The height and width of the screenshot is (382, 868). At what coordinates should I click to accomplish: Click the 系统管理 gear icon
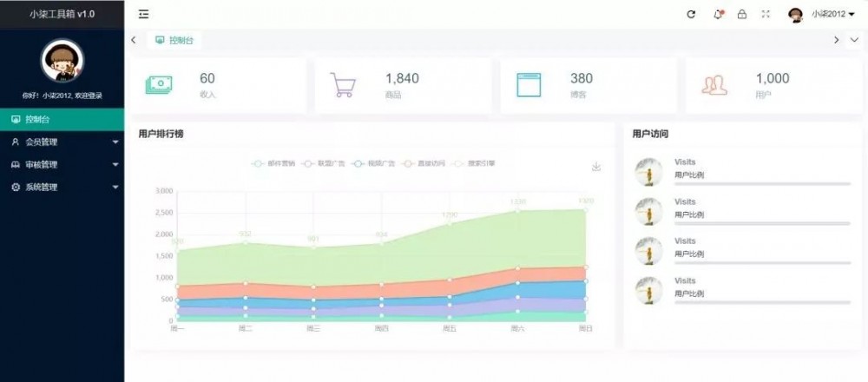coord(16,188)
